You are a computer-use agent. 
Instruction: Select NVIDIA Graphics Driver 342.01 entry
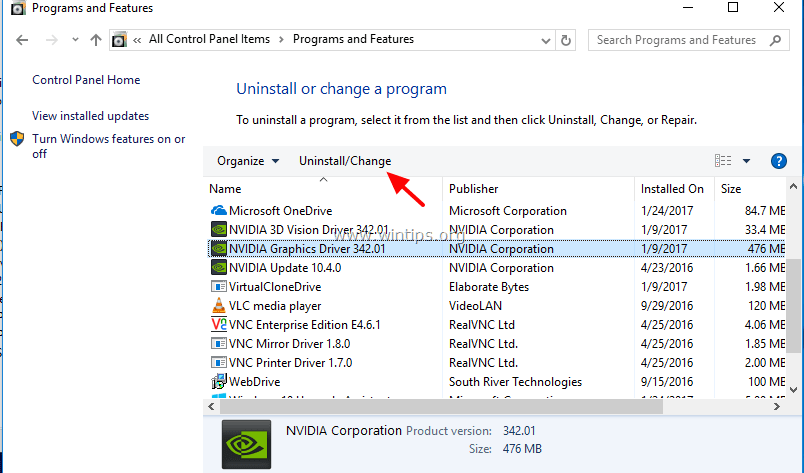[307, 249]
